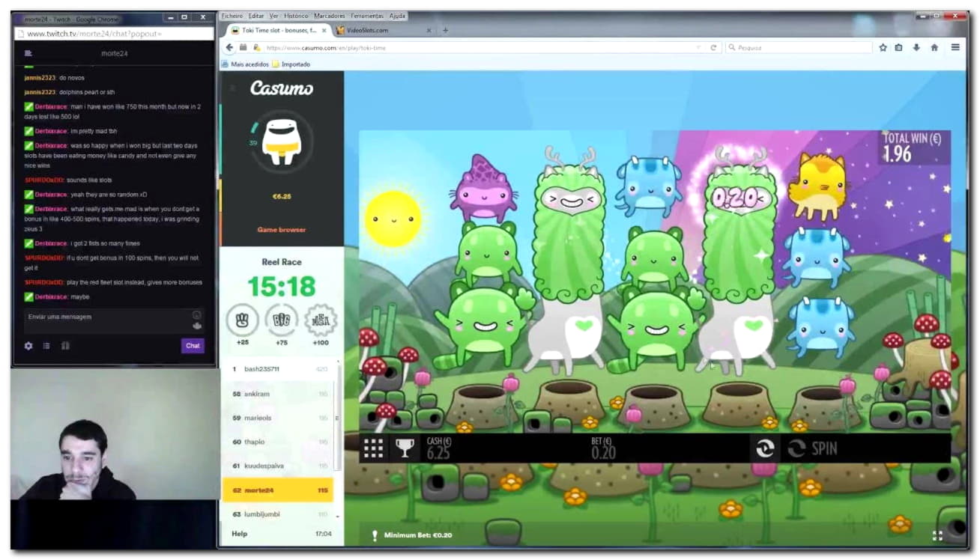
Task: Reload the page with the refresh icon
Action: (x=713, y=47)
